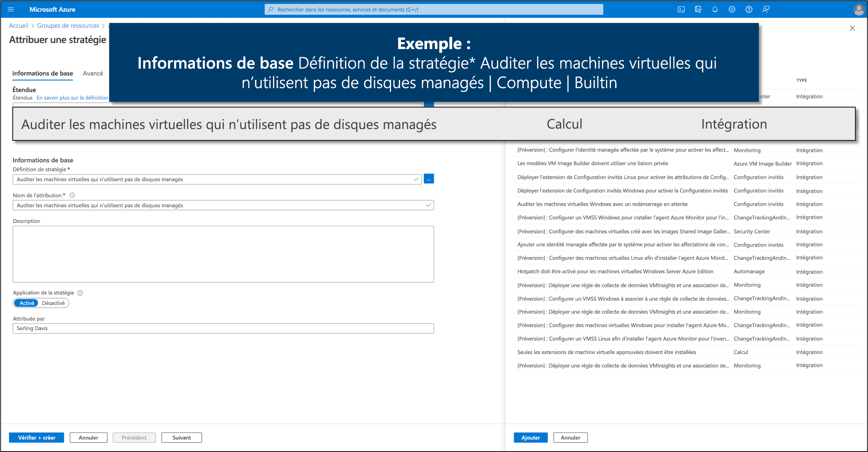Viewport: 868px width, 452px height.
Task: Click inside the Description text area
Action: tap(223, 254)
